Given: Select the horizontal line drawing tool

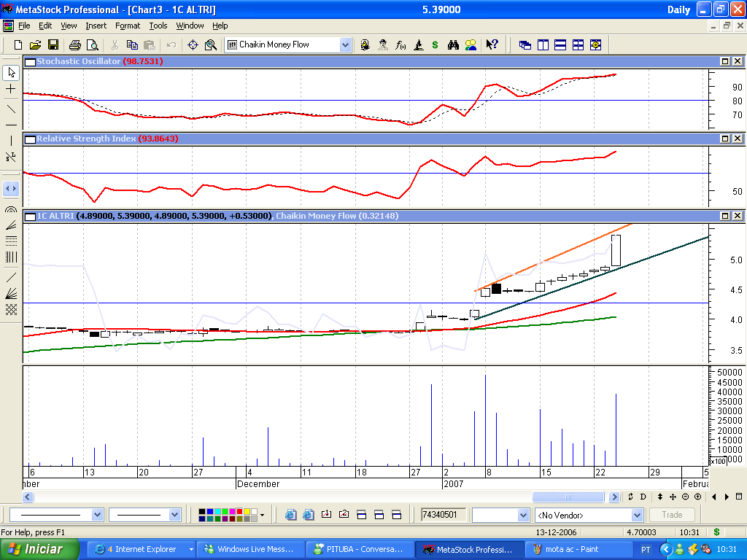Looking at the screenshot, I should (11, 125).
